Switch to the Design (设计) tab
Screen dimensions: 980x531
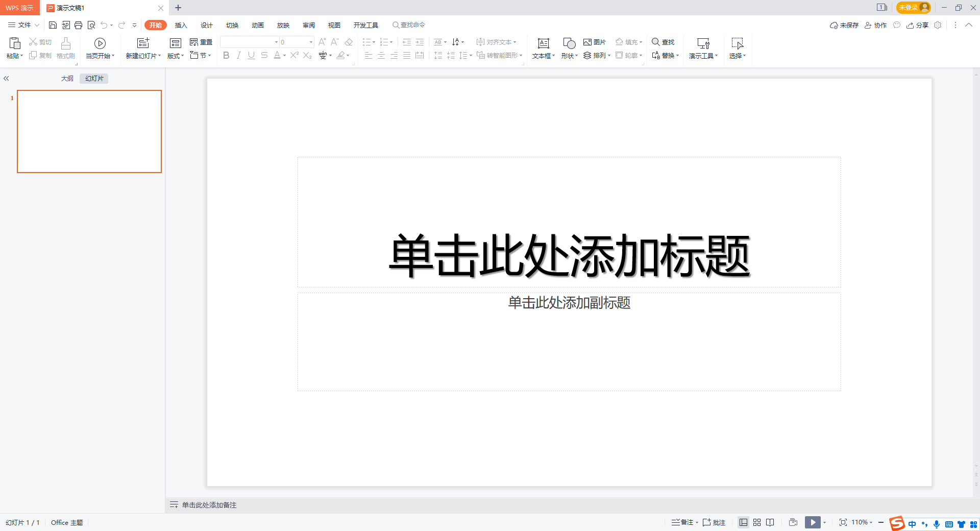click(207, 25)
